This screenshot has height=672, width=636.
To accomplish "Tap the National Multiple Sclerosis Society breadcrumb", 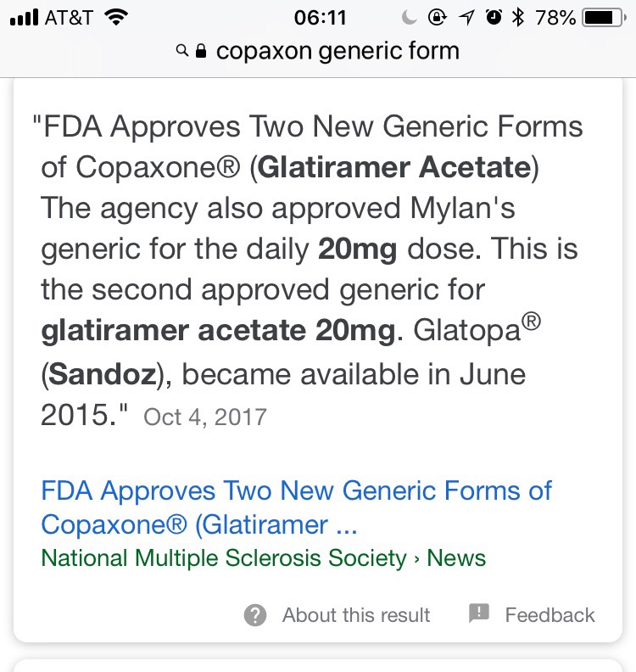I will click(223, 557).
